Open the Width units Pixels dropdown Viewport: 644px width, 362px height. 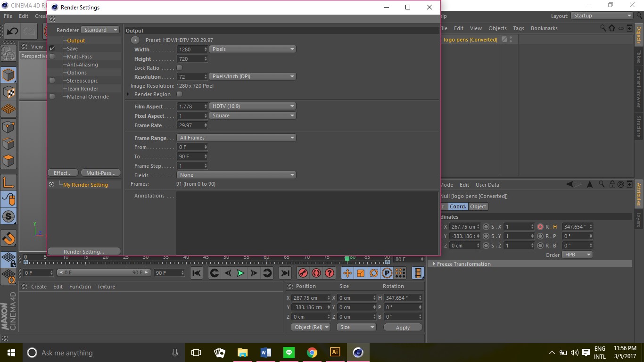tap(253, 49)
